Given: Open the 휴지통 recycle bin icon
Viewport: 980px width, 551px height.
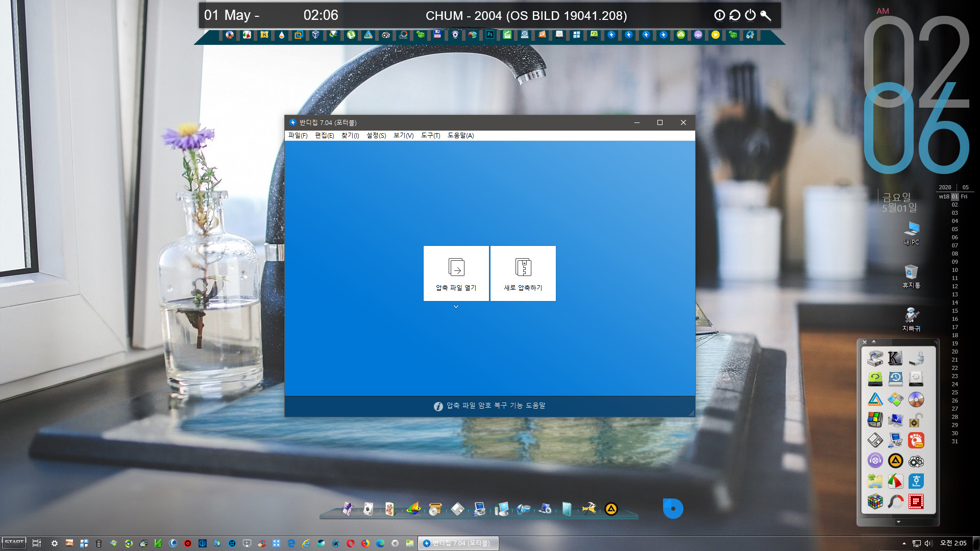Looking at the screenshot, I should click(911, 276).
